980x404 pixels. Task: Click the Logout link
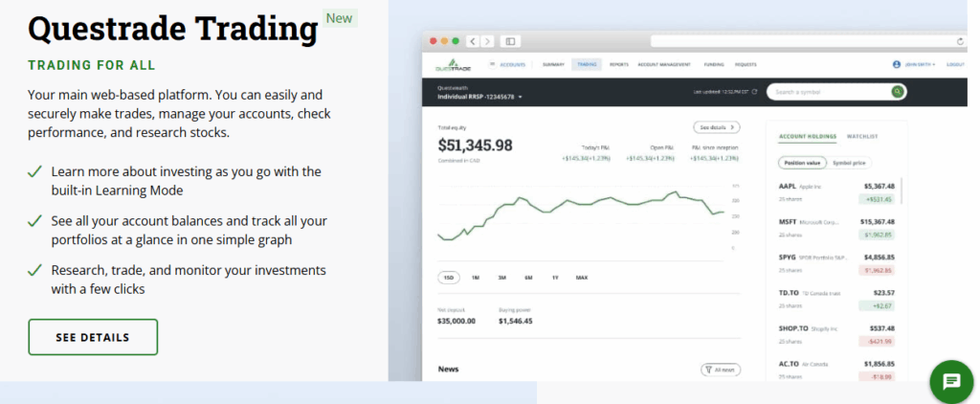coord(956,64)
